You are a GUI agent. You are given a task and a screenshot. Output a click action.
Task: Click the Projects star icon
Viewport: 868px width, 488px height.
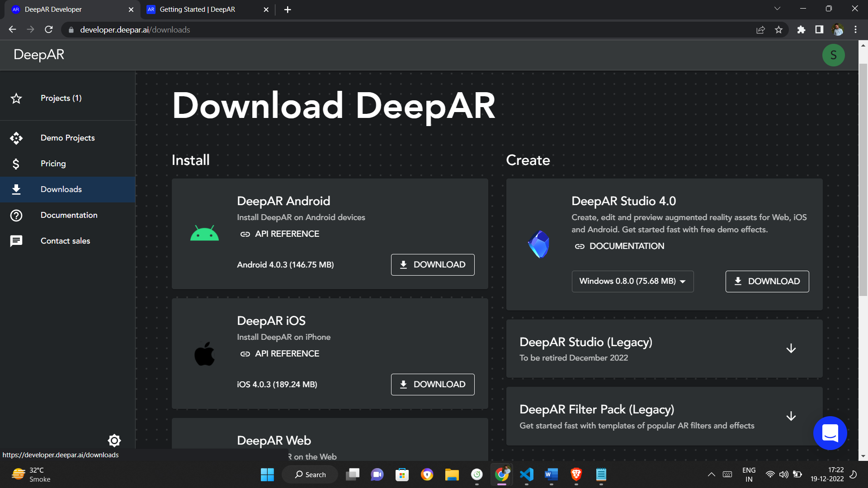click(x=16, y=98)
